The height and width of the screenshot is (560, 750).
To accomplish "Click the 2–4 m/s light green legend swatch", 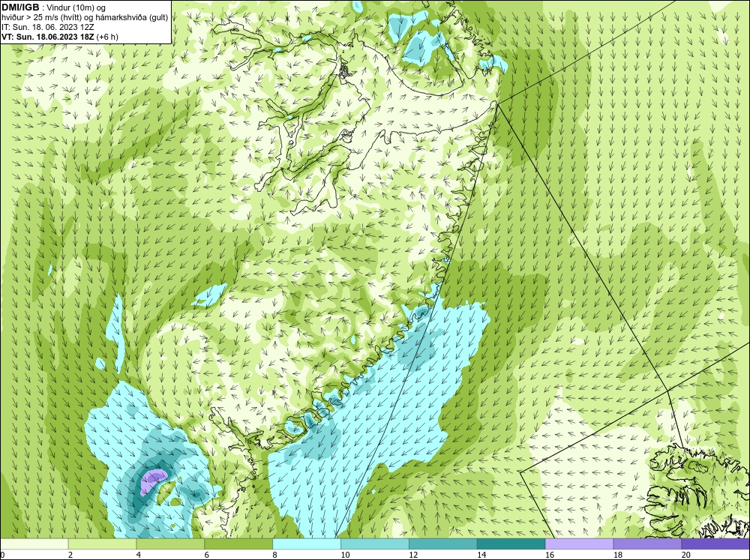I will [102, 544].
